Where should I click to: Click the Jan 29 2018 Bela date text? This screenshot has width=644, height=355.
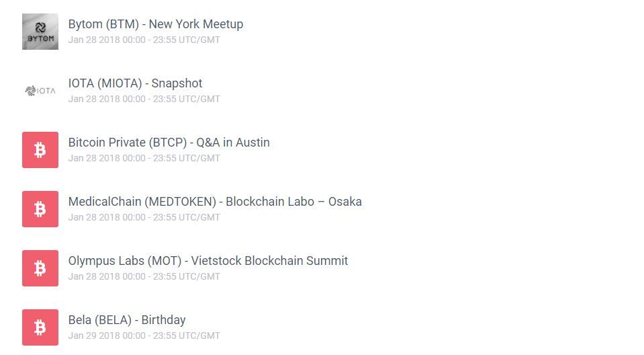click(144, 336)
